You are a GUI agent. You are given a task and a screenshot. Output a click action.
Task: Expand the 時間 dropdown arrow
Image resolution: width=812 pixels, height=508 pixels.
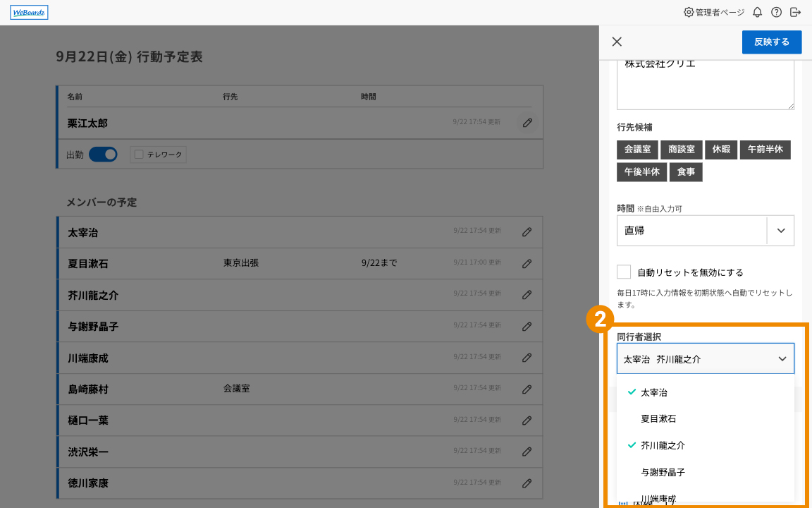point(781,231)
